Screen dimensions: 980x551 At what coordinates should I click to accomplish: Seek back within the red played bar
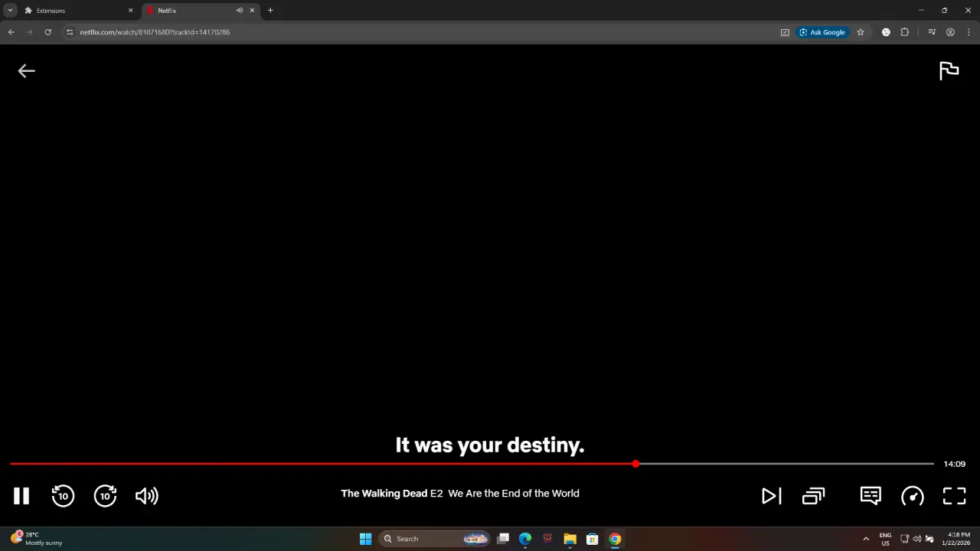[x=321, y=464]
